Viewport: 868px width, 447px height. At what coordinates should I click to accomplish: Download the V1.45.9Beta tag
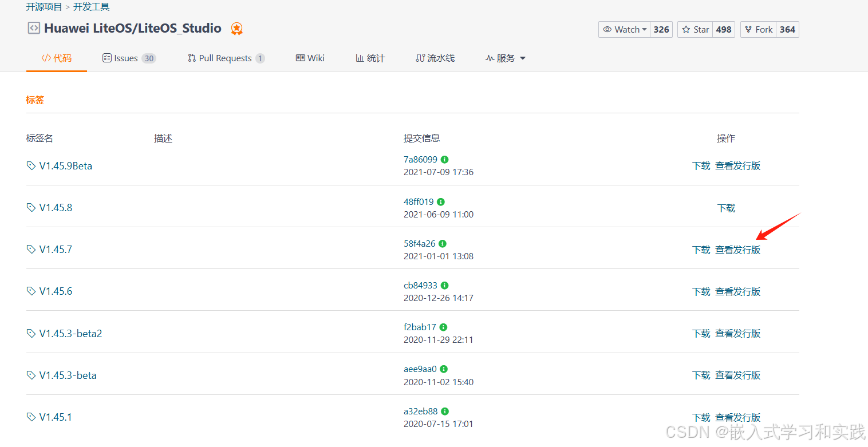click(x=701, y=166)
